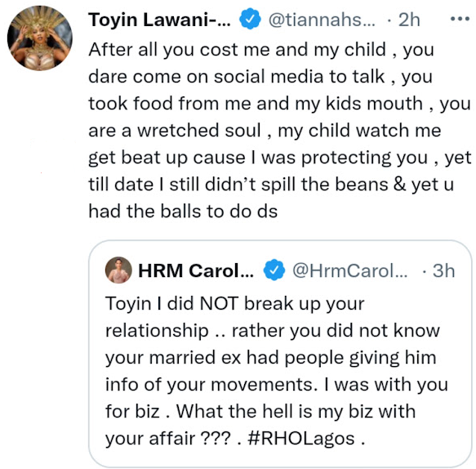Open quoted tweet starting 'Toyin I did NOT'

point(280,354)
